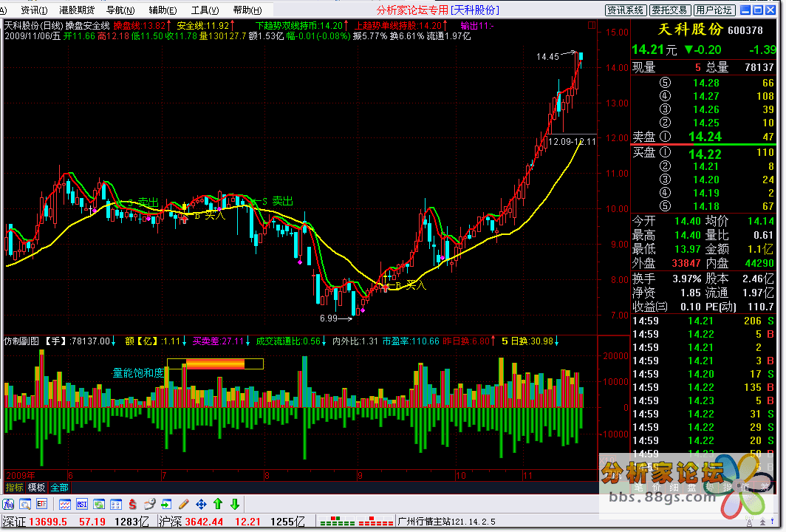Click the blue four-way move icon
This screenshot has width=786, height=532.
[201, 504]
